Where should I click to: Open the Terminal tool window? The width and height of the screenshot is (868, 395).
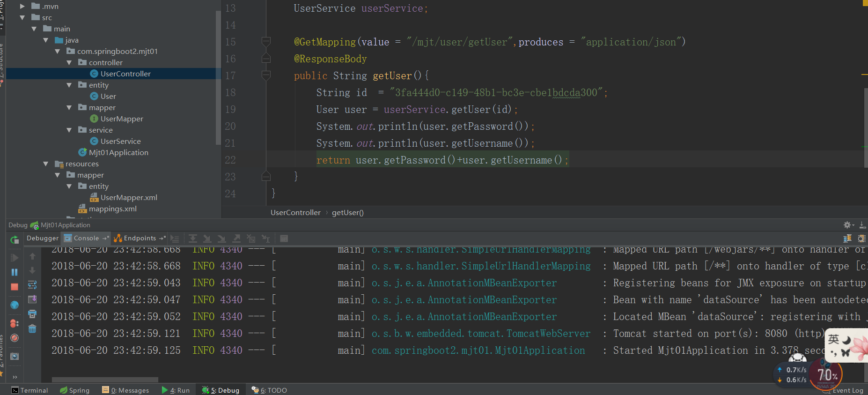[x=29, y=390]
